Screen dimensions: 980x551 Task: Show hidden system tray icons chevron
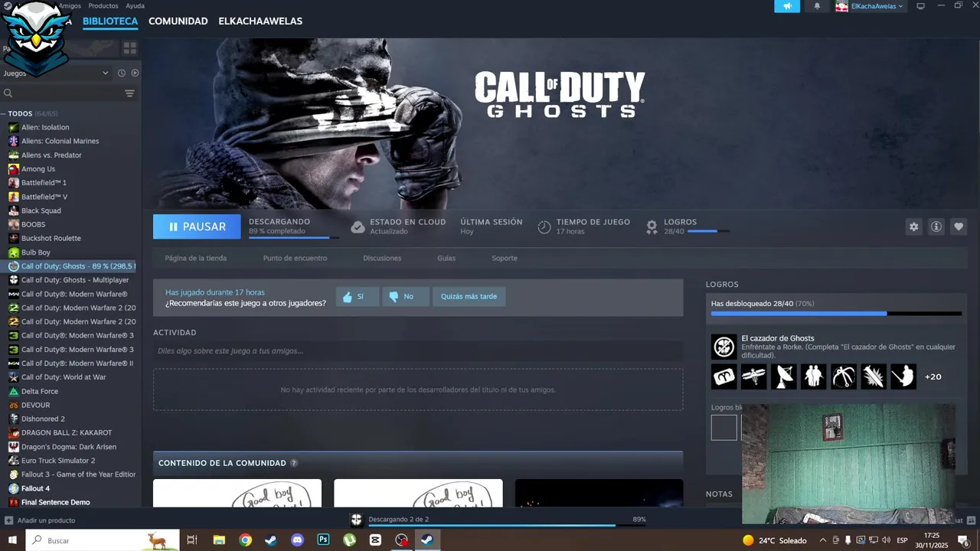pyautogui.click(x=823, y=540)
